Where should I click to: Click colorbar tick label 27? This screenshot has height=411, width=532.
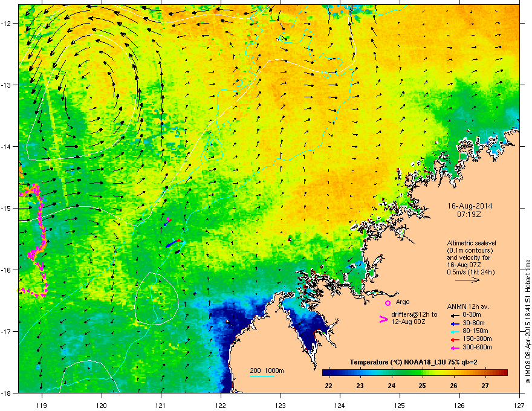pos(485,386)
